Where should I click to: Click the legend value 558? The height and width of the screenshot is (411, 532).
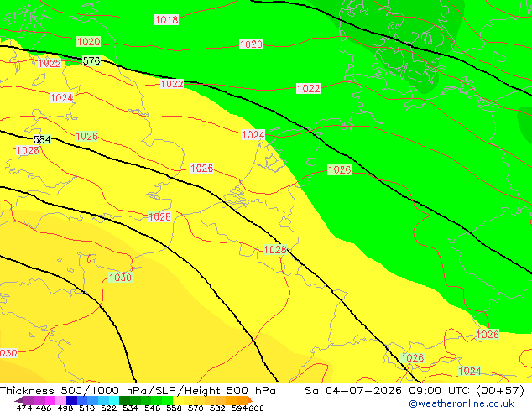[174, 408]
